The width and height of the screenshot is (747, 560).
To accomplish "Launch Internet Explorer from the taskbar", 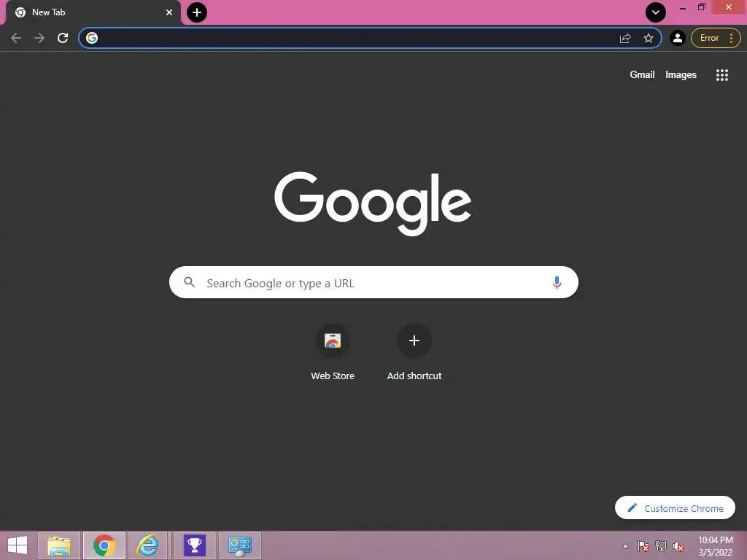I will click(148, 545).
